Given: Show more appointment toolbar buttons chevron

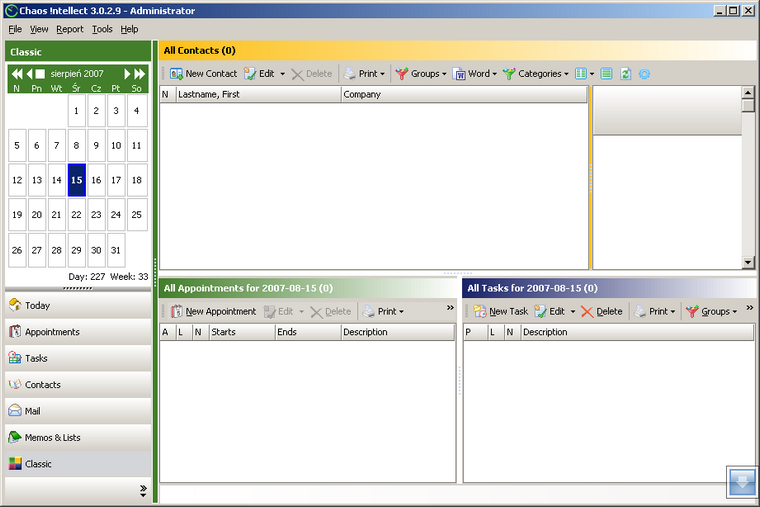Looking at the screenshot, I should click(450, 307).
